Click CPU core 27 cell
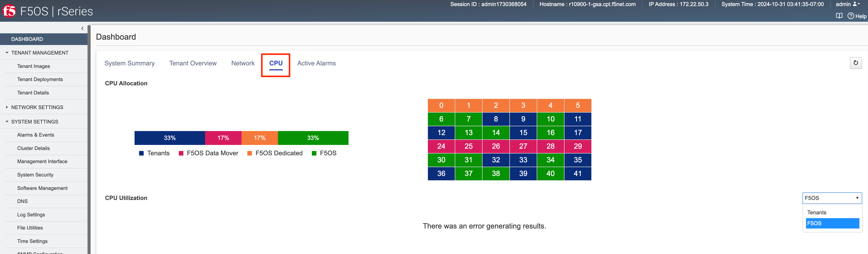The height and width of the screenshot is (254, 868). 523,146
